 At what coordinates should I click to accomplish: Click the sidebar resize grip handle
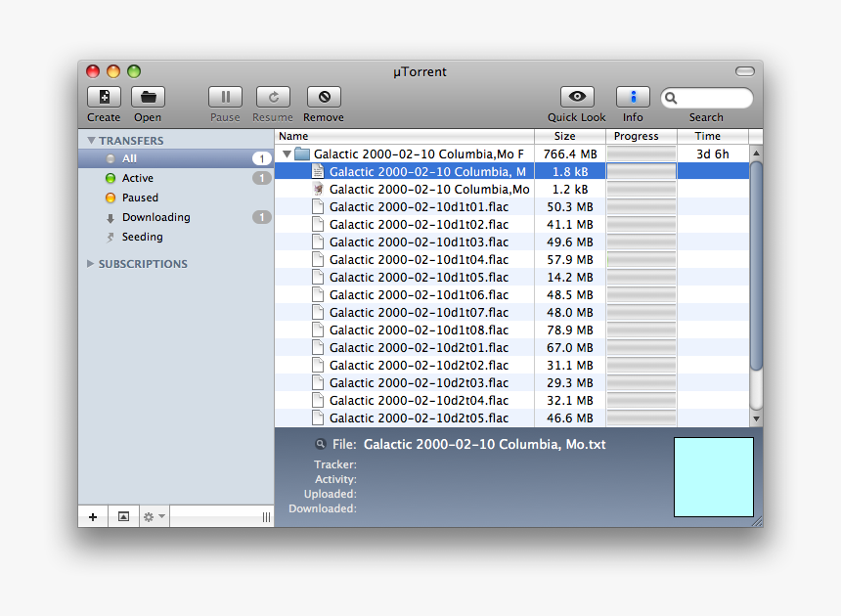tap(266, 517)
